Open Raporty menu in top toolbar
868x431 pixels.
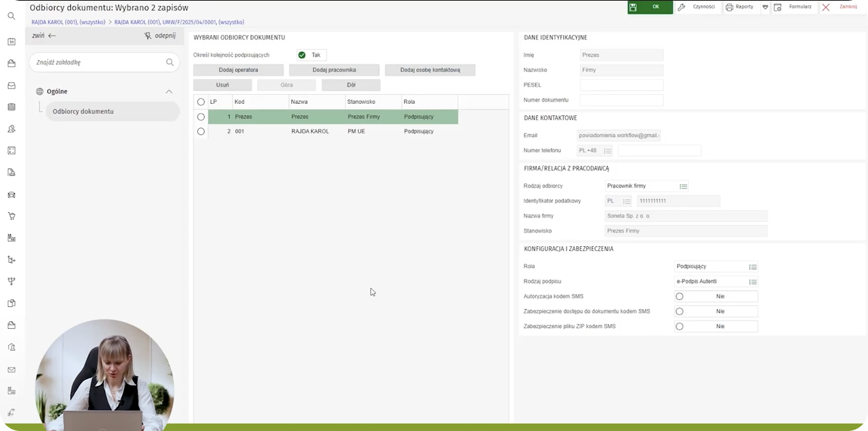click(x=741, y=7)
